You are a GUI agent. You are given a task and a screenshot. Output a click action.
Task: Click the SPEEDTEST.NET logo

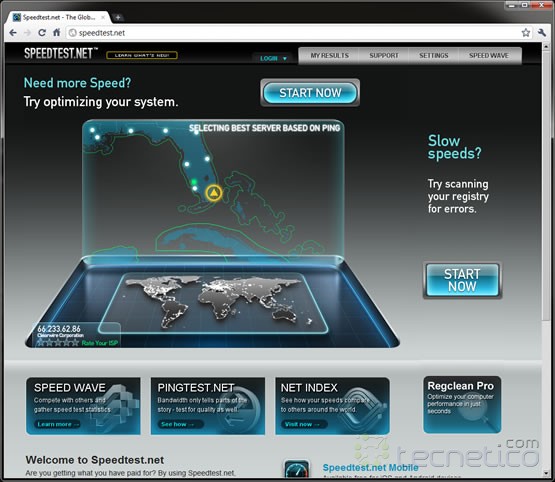pos(61,53)
